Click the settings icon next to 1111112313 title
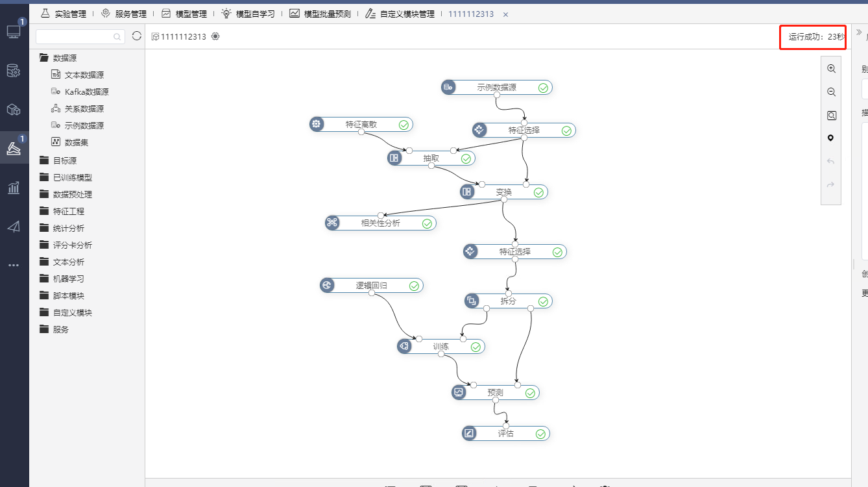868x487 pixels. (215, 36)
